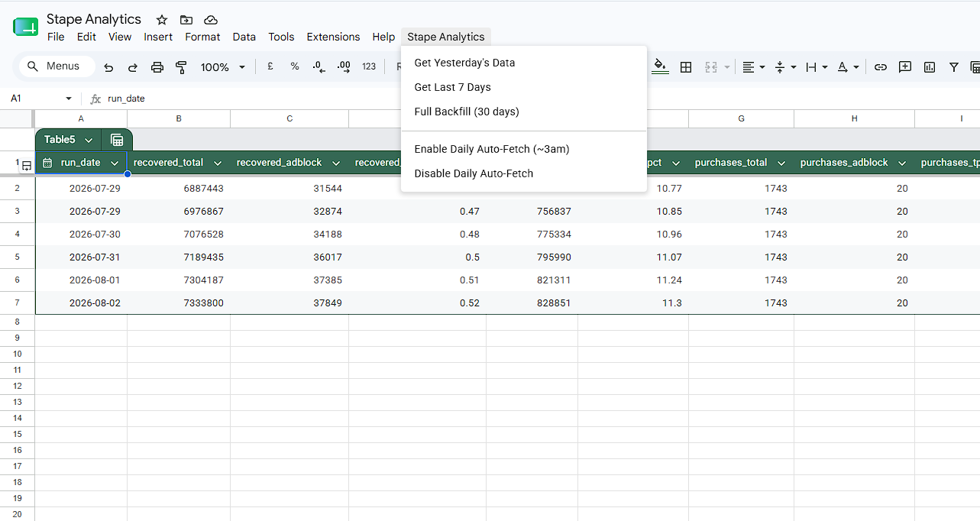This screenshot has width=980, height=521.
Task: Check the cloud document status icon
Action: [x=211, y=20]
